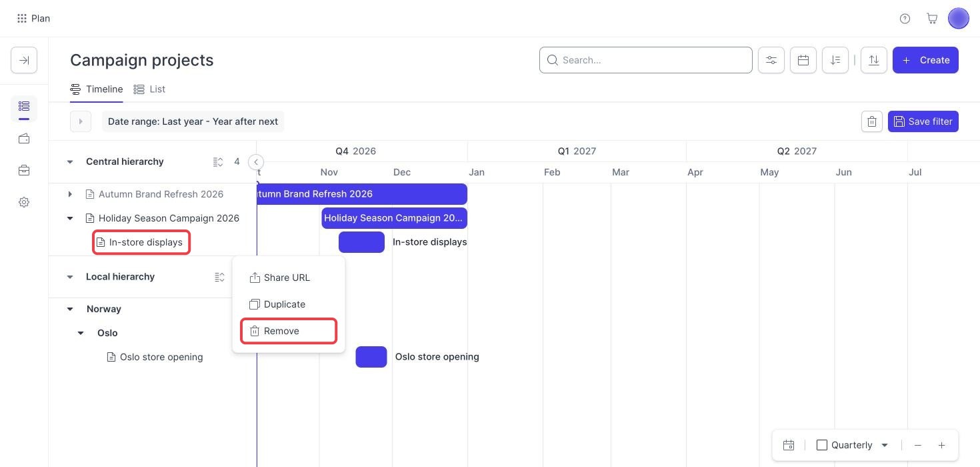Open the filter sliders icon
The height and width of the screenshot is (467, 980).
point(771,60)
